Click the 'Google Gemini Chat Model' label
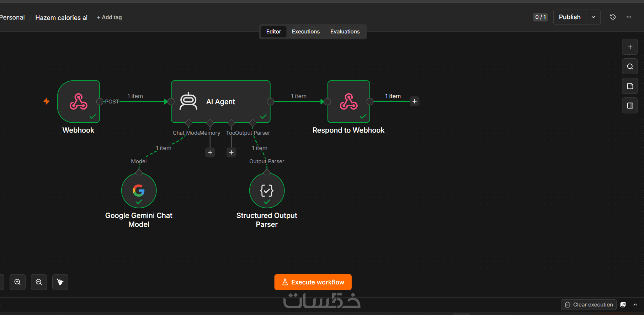 139,220
